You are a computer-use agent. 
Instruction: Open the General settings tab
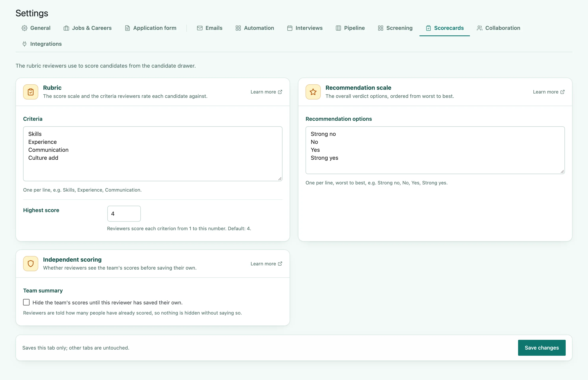click(36, 28)
